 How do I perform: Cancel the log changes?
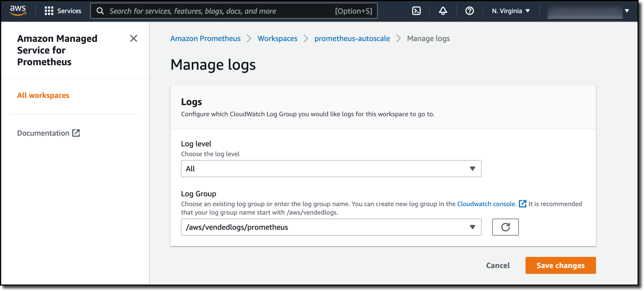pos(498,265)
